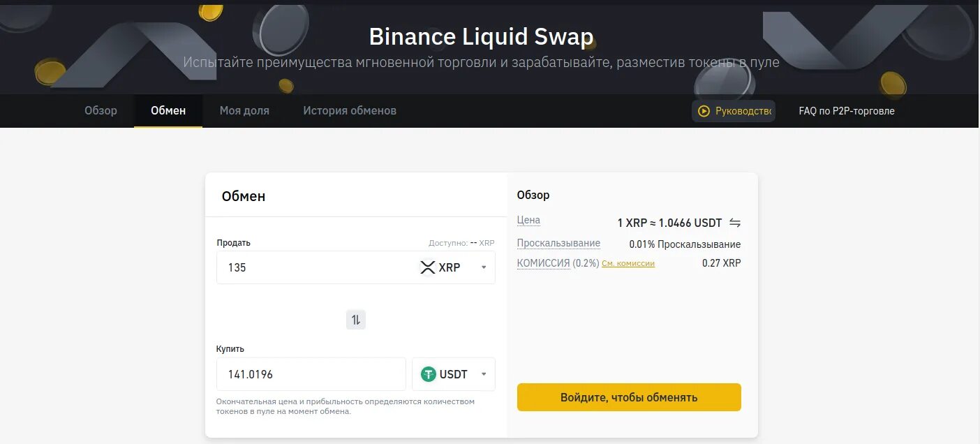The width and height of the screenshot is (980, 444).
Task: Open the Моя доля tab
Action: click(x=244, y=110)
